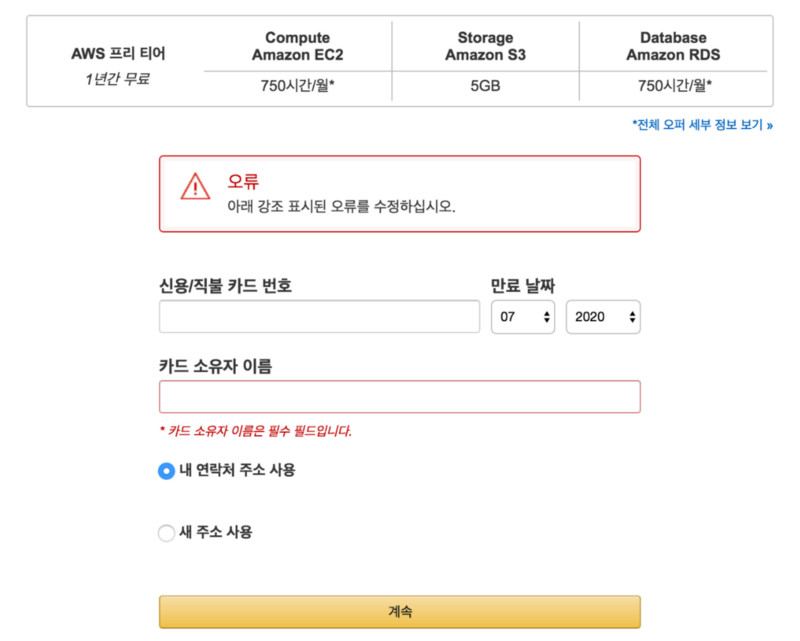Open the expiry year 2020 dropdown
Viewport: 800px width, 641px height.
click(x=603, y=317)
